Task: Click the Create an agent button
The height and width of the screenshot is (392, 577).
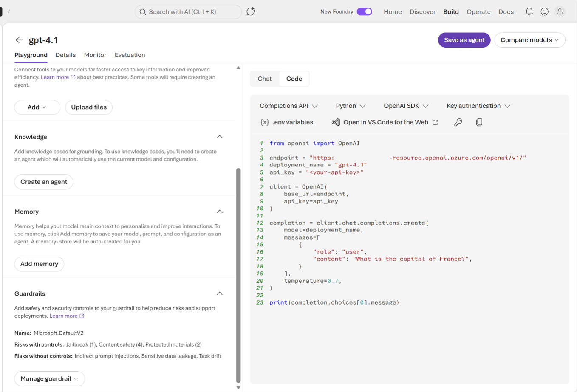Action: pos(44,182)
